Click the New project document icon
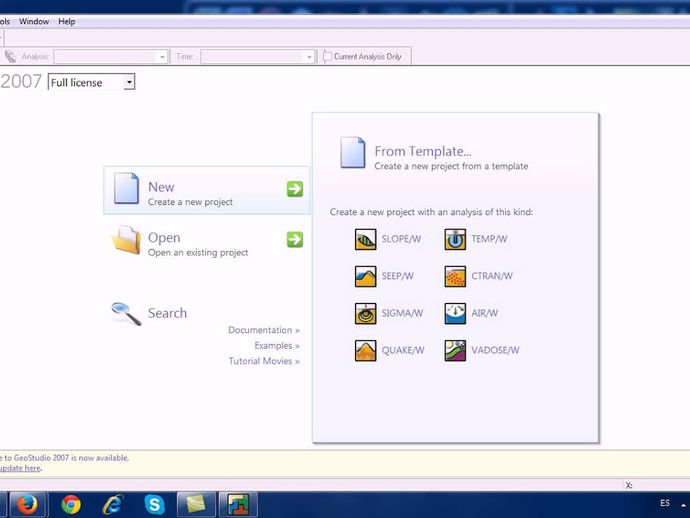This screenshot has height=518, width=690. tap(126, 188)
